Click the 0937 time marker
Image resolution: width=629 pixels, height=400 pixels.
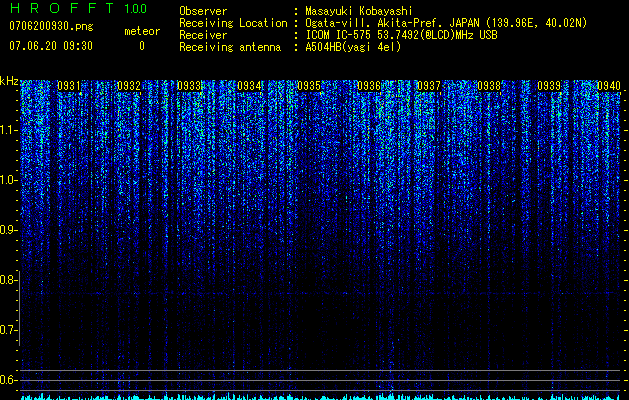[429, 86]
